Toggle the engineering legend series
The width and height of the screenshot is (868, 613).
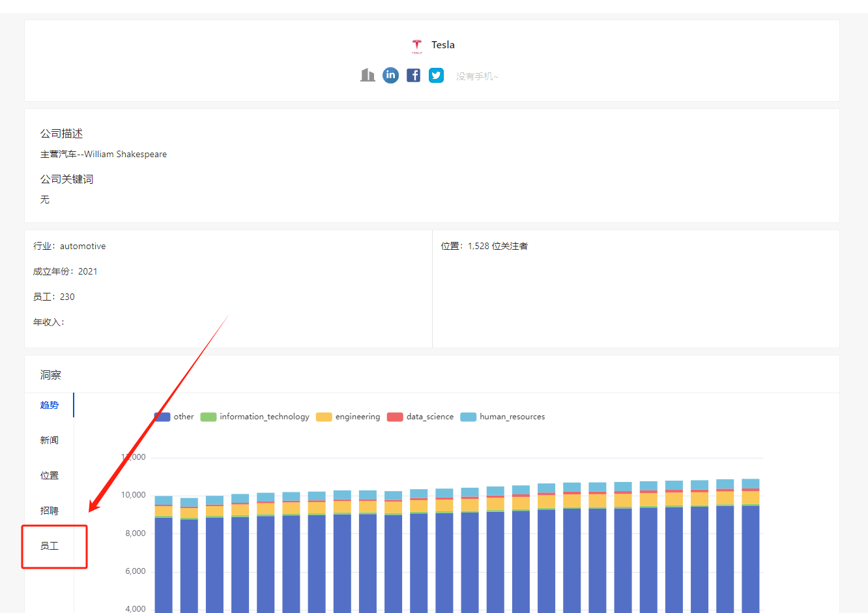(348, 417)
